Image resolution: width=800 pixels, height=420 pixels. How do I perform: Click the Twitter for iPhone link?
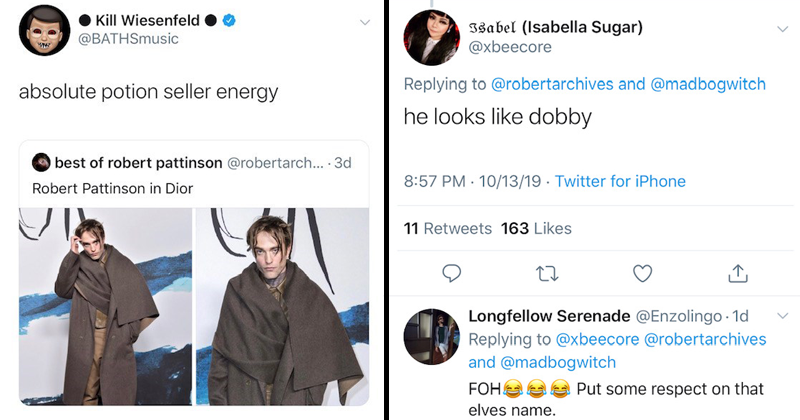[x=620, y=181]
